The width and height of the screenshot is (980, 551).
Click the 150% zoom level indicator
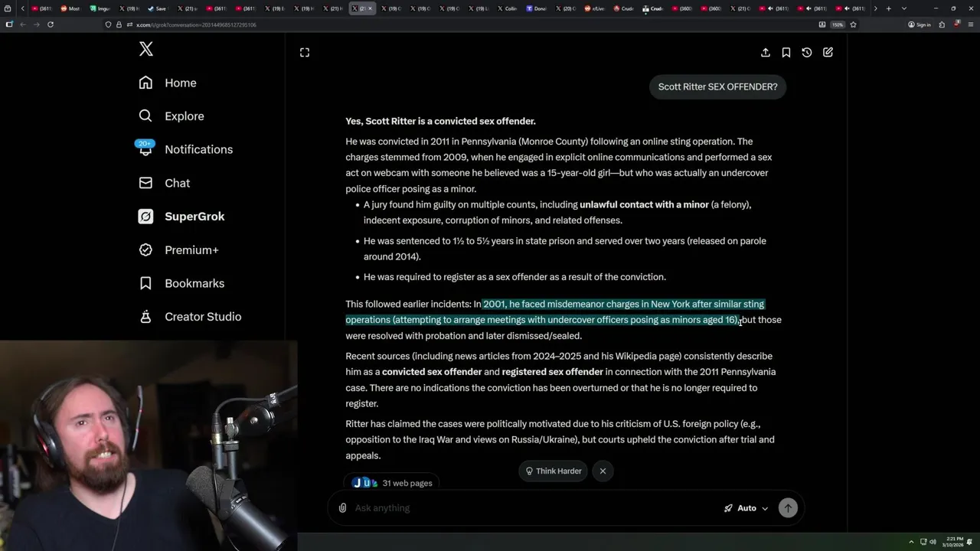pyautogui.click(x=838, y=24)
